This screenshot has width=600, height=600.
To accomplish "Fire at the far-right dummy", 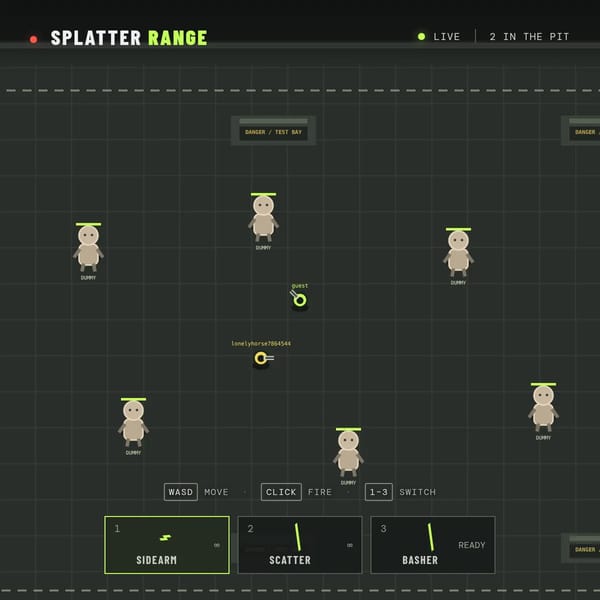I will pyautogui.click(x=543, y=408).
